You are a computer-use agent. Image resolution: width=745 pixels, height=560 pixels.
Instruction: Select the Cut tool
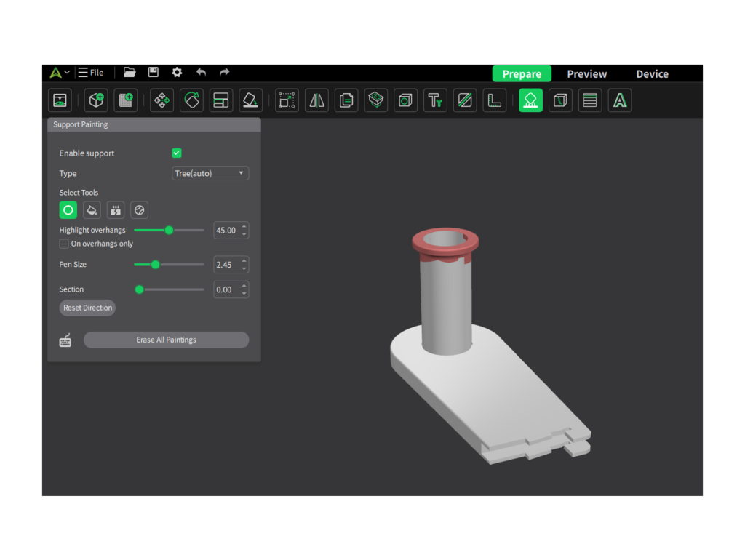465,100
